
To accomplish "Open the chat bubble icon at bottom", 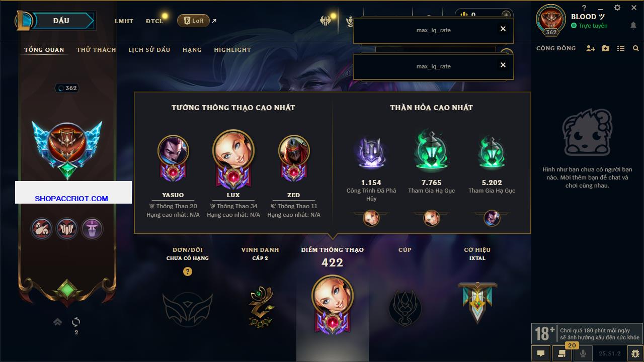I will click(541, 353).
